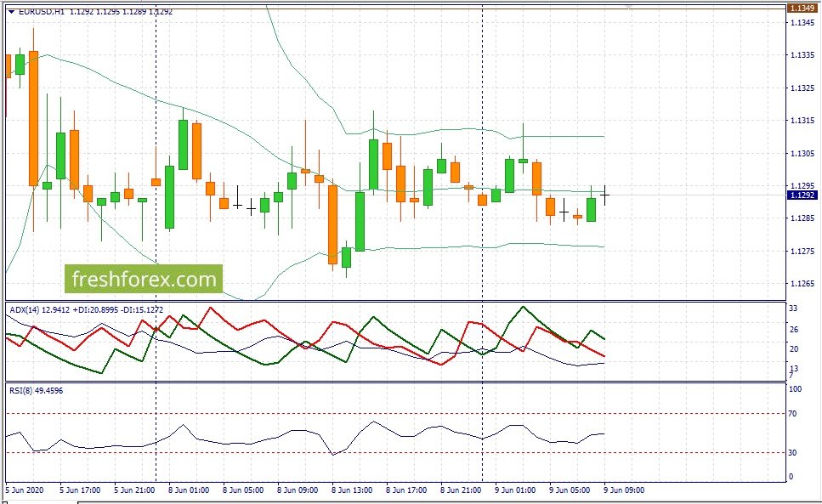Click the RSI(8) 49.4596 indicator label
The width and height of the screenshot is (822, 504).
(37, 390)
